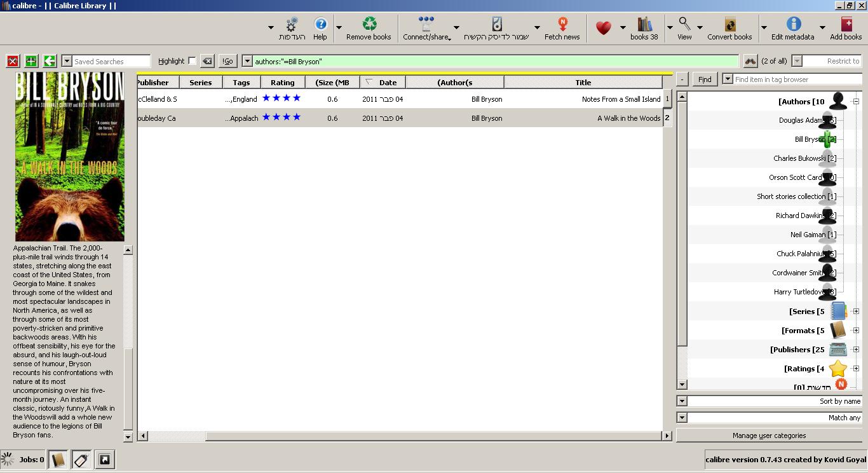Click the Remove books recycle icon
This screenshot has width=868, height=473.
(369, 25)
